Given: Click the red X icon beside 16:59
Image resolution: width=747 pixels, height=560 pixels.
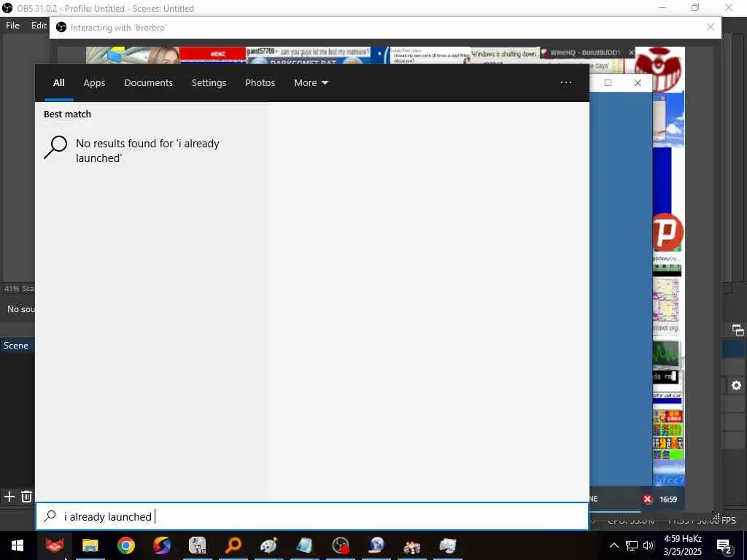Looking at the screenshot, I should 648,499.
